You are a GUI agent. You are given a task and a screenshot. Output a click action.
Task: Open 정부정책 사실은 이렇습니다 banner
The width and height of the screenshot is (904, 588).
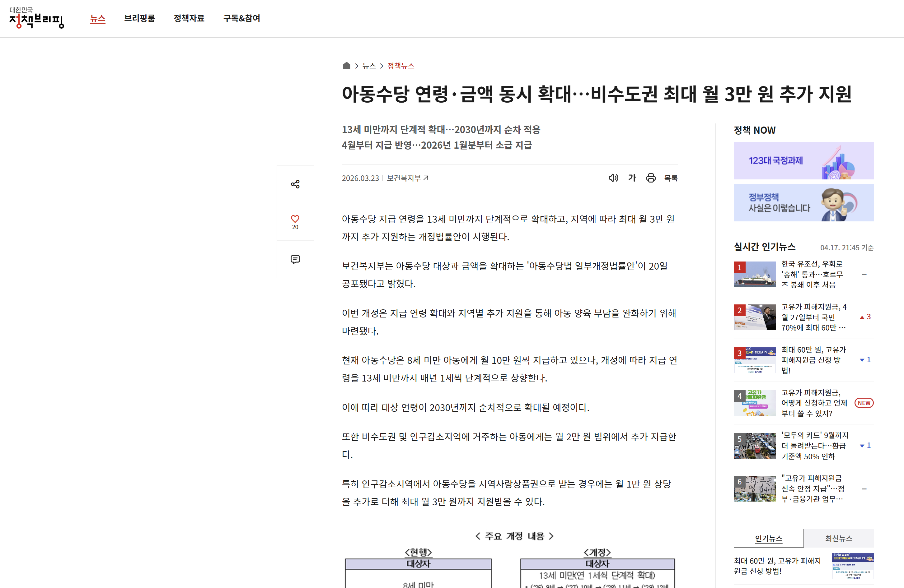coord(803,203)
